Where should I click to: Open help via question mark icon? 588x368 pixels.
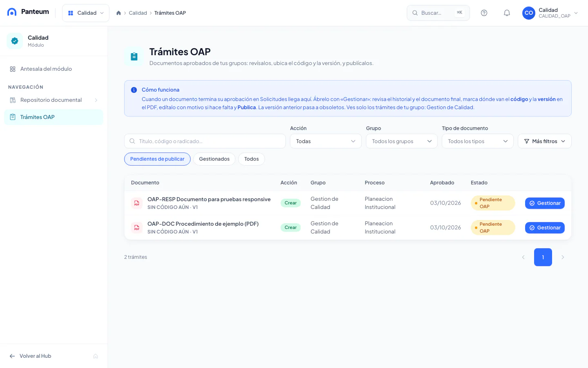[484, 13]
